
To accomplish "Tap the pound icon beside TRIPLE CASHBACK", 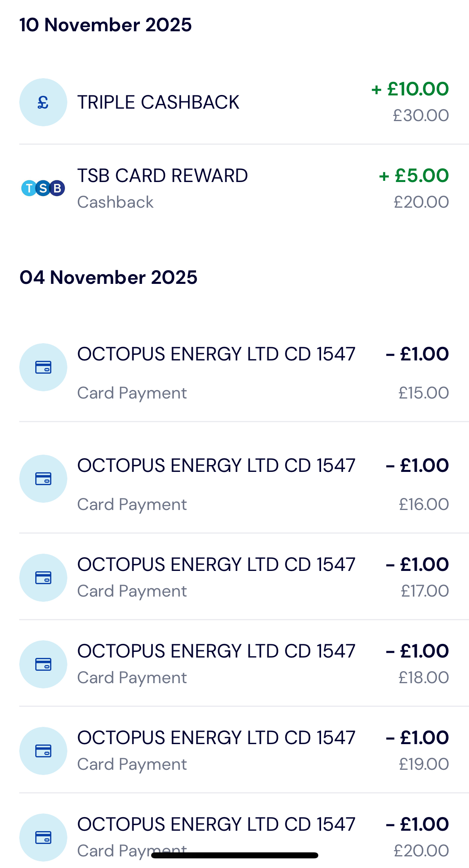I will 43,102.
